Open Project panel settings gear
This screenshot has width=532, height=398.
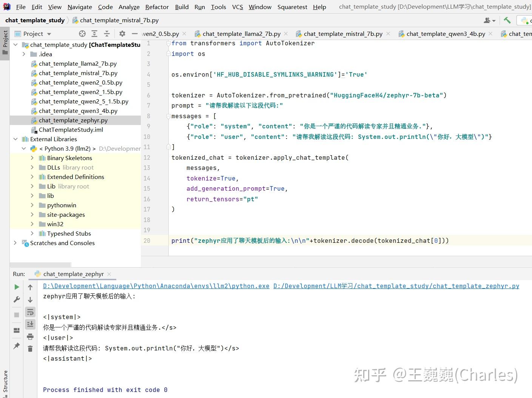coord(122,34)
